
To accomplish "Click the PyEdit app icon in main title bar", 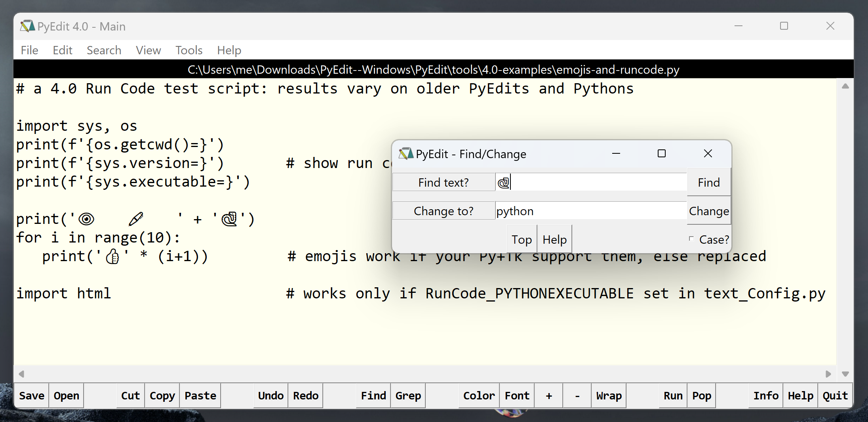I will click(x=27, y=26).
